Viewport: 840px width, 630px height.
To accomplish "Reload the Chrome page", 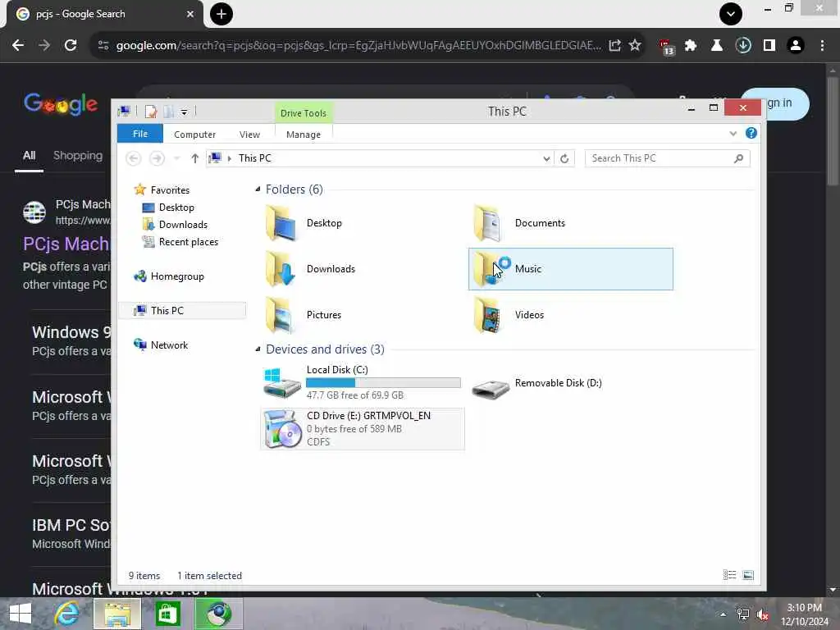I will 71,45.
